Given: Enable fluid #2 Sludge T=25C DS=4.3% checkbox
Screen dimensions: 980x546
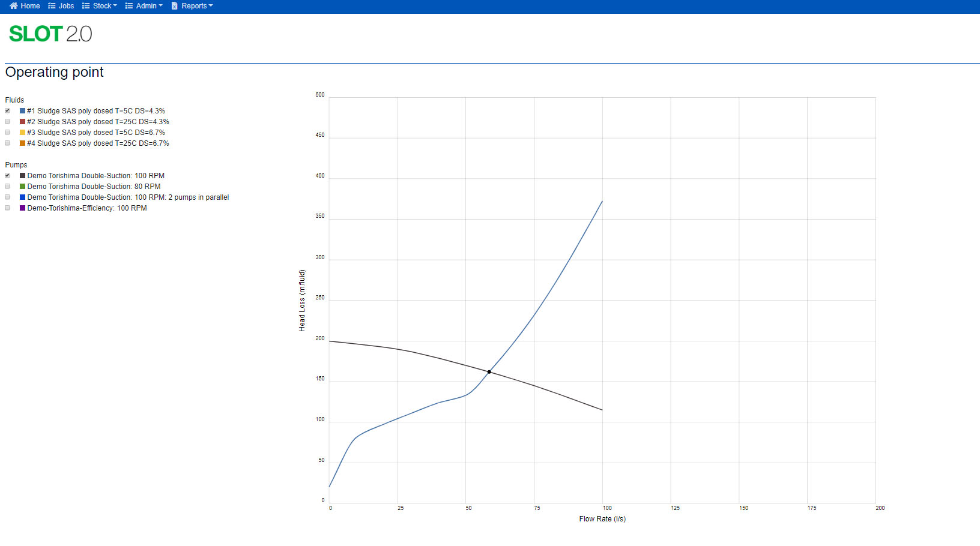Looking at the screenshot, I should (x=7, y=122).
